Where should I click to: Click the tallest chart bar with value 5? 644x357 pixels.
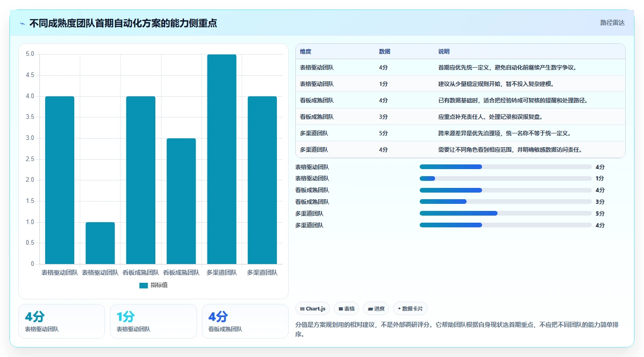point(222,159)
